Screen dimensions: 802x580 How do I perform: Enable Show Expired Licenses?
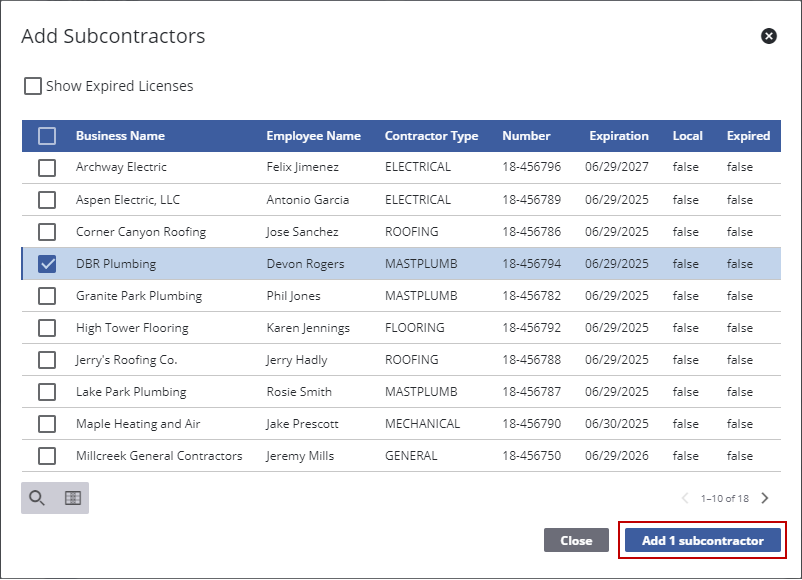(x=32, y=86)
